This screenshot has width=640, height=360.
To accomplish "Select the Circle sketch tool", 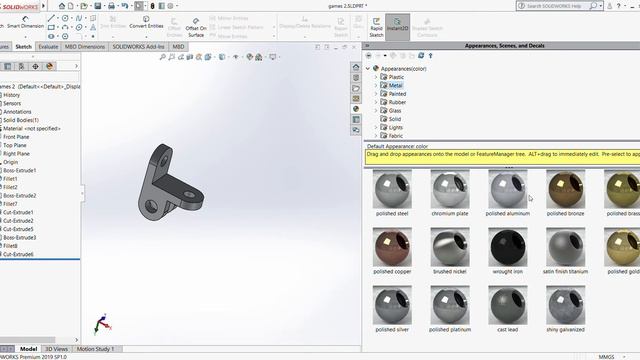I will [x=65, y=18].
